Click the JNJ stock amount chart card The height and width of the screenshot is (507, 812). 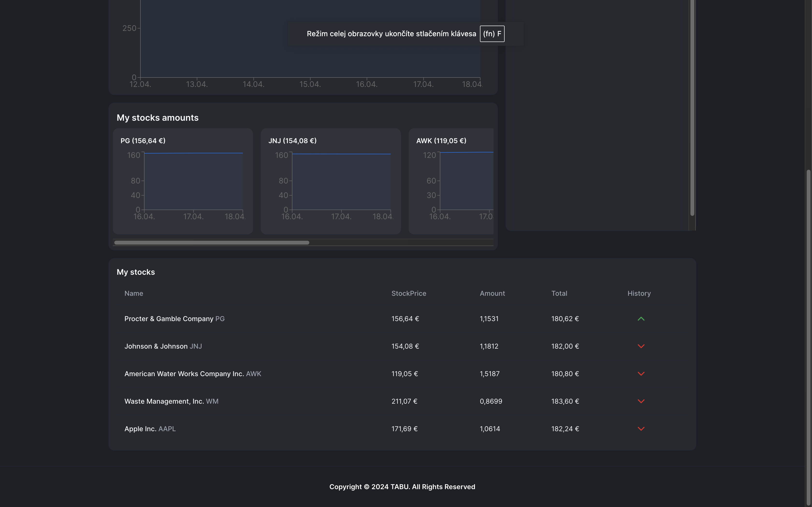pos(331,181)
